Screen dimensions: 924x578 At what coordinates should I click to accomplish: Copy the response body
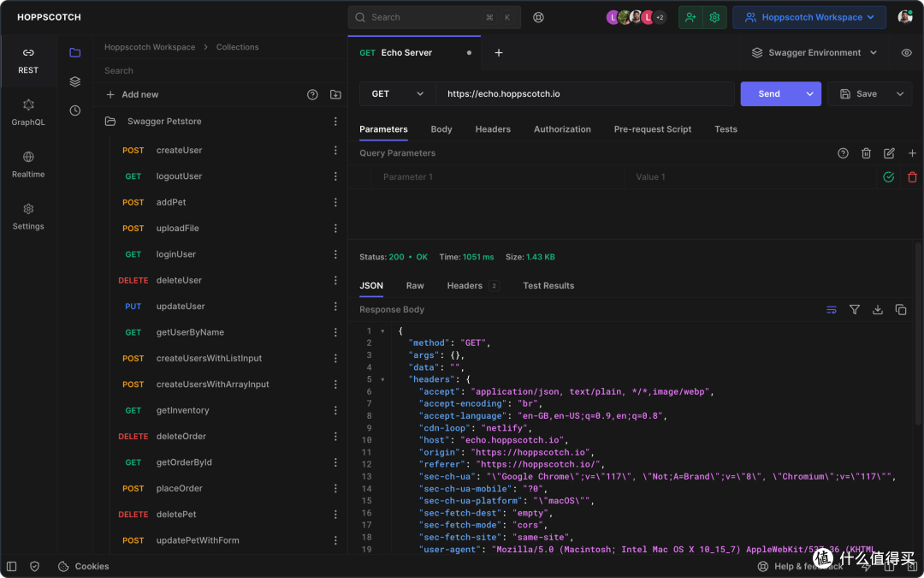pyautogui.click(x=900, y=310)
